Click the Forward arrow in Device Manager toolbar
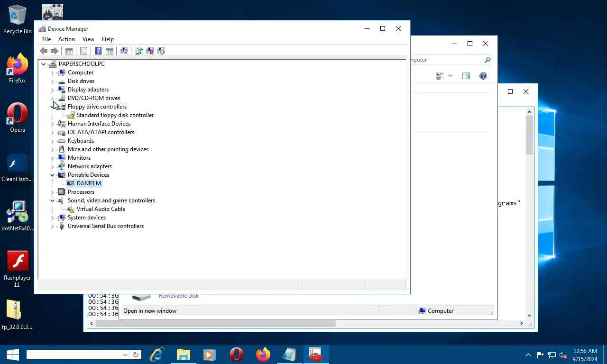This screenshot has width=607, height=364. [x=55, y=51]
